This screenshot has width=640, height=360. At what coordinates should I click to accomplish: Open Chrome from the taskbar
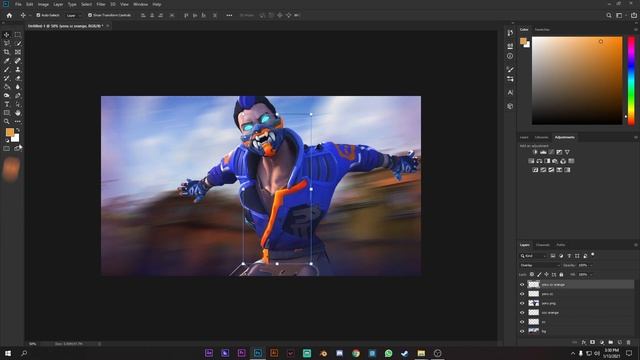tap(356, 353)
